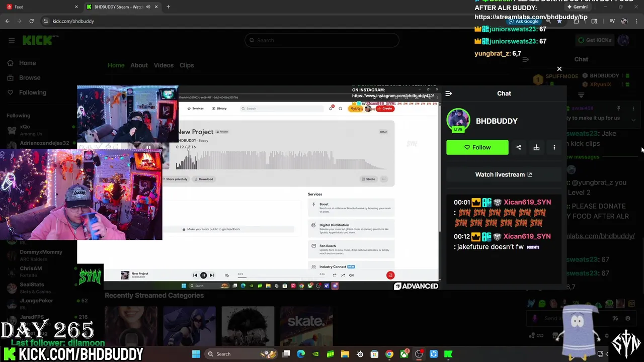Select Xican619_SYN on the 00:12 chat message
The image size is (644, 362).
[527, 236]
